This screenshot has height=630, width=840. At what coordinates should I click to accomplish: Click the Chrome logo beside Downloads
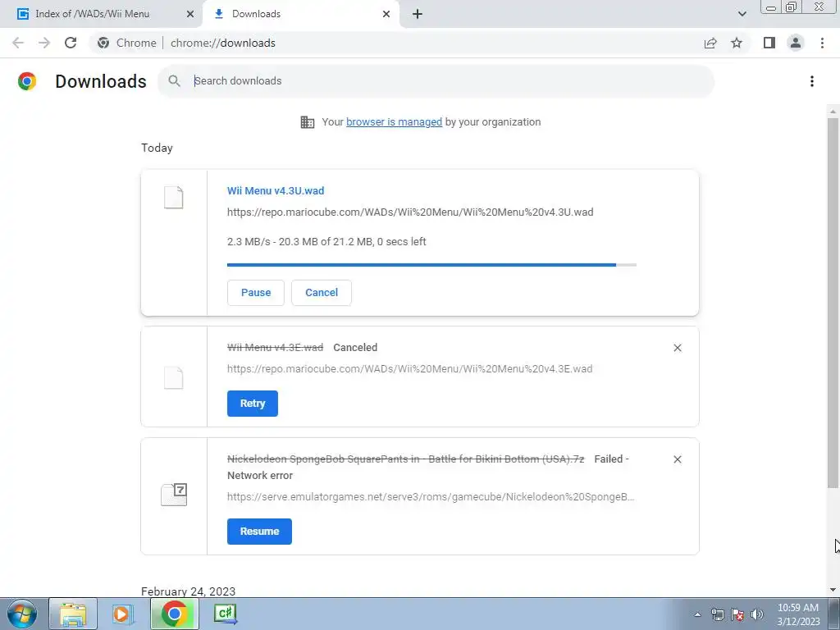27,81
